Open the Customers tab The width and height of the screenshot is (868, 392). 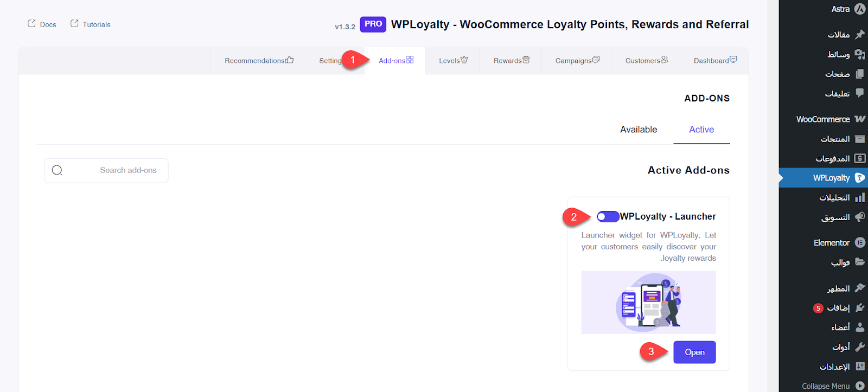646,61
